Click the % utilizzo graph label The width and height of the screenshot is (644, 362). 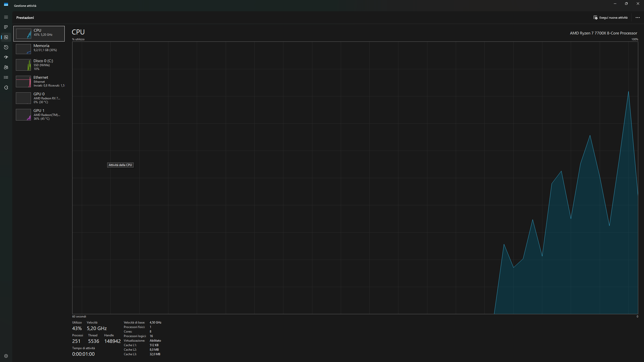[78, 39]
